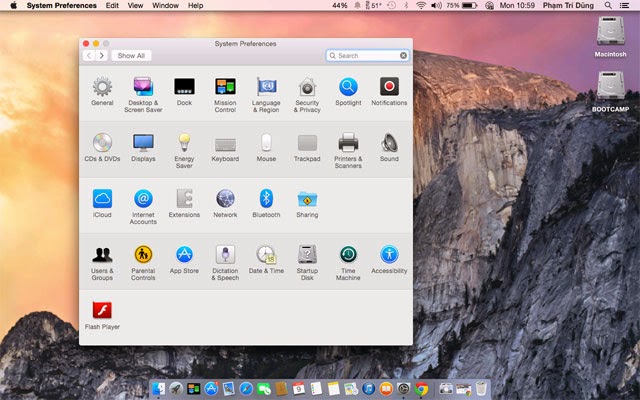Open the Startup Disk preferences
Screen dimensions: 640x400
(x=307, y=262)
